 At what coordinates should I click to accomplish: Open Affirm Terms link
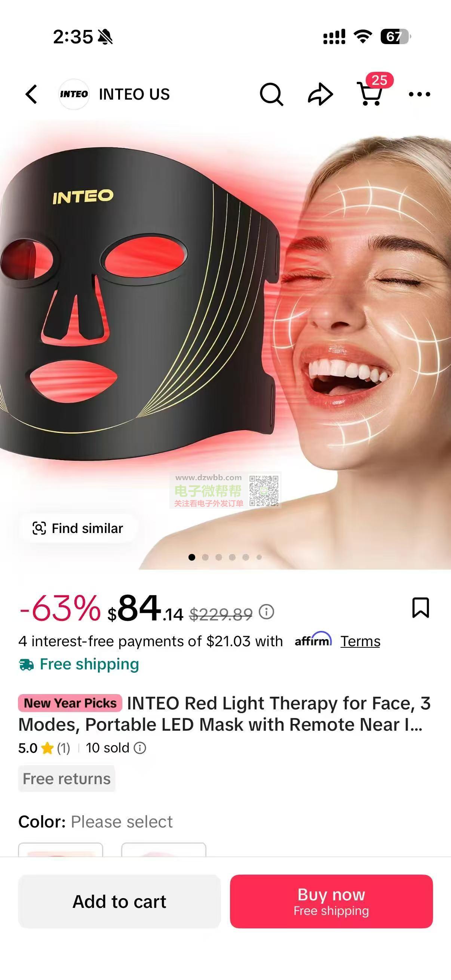click(360, 641)
